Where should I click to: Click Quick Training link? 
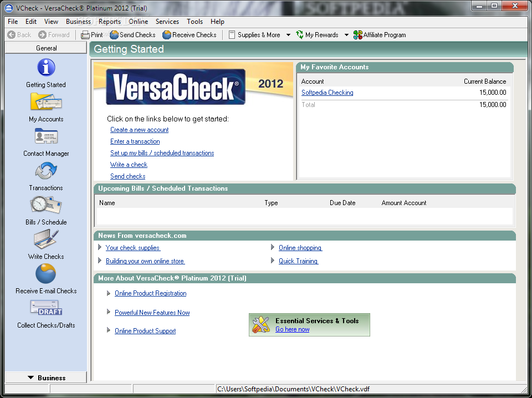(x=298, y=261)
